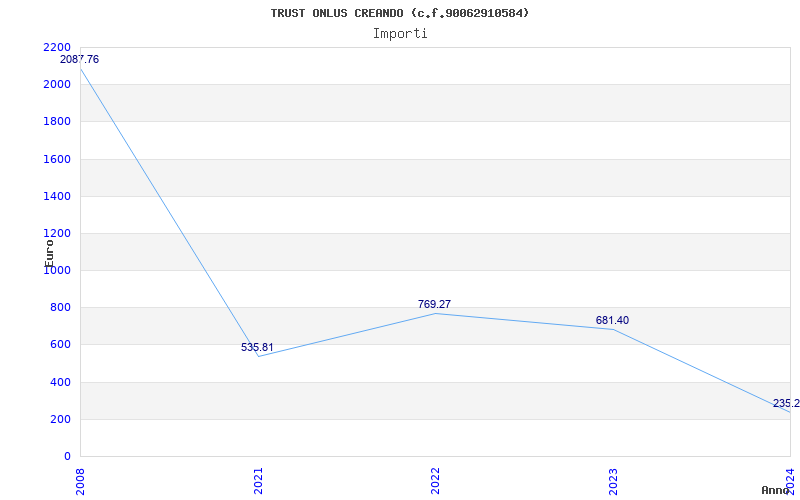Click the 2021 line data point
Image resolution: width=800 pixels, height=500 pixels.
pos(258,357)
